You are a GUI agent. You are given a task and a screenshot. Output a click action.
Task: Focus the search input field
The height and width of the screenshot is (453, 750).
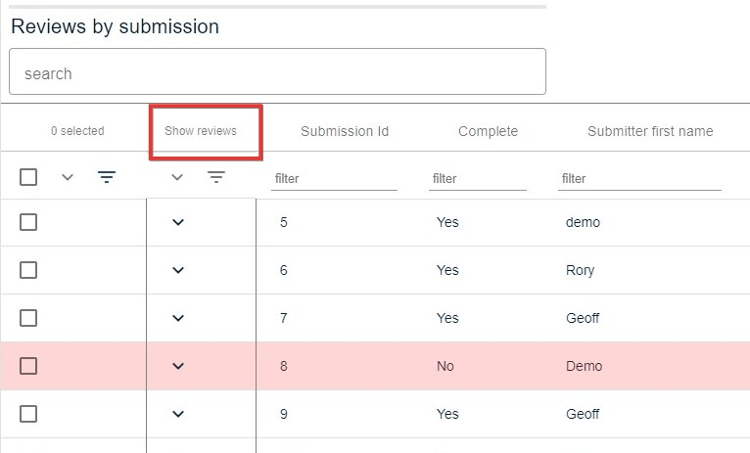[277, 73]
